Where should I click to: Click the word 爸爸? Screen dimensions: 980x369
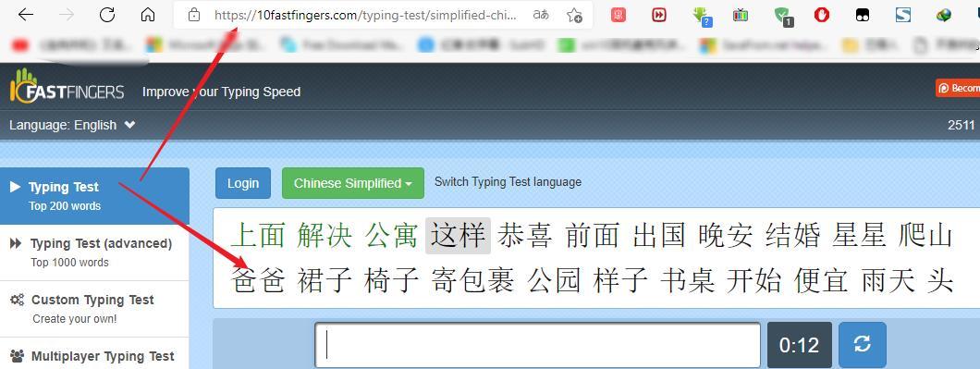(x=258, y=280)
